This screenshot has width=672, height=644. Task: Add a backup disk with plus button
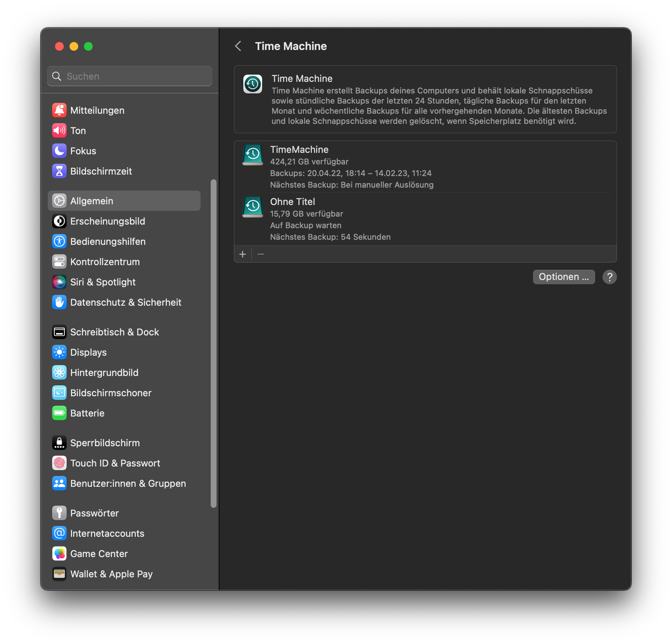click(243, 254)
